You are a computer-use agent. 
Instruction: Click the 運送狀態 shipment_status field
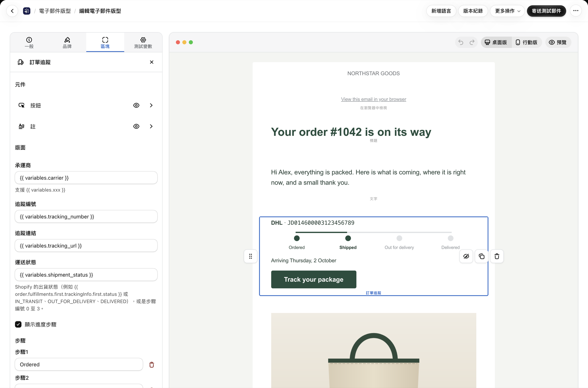(x=86, y=275)
